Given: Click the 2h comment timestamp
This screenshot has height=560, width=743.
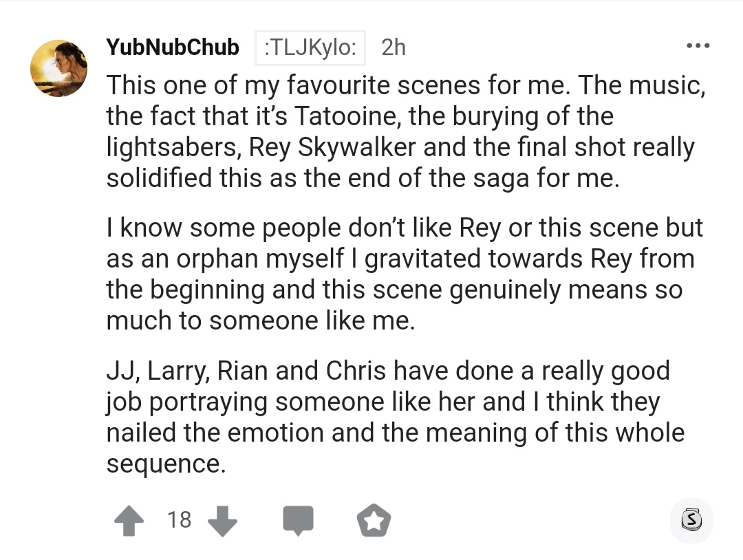Looking at the screenshot, I should click(x=394, y=47).
